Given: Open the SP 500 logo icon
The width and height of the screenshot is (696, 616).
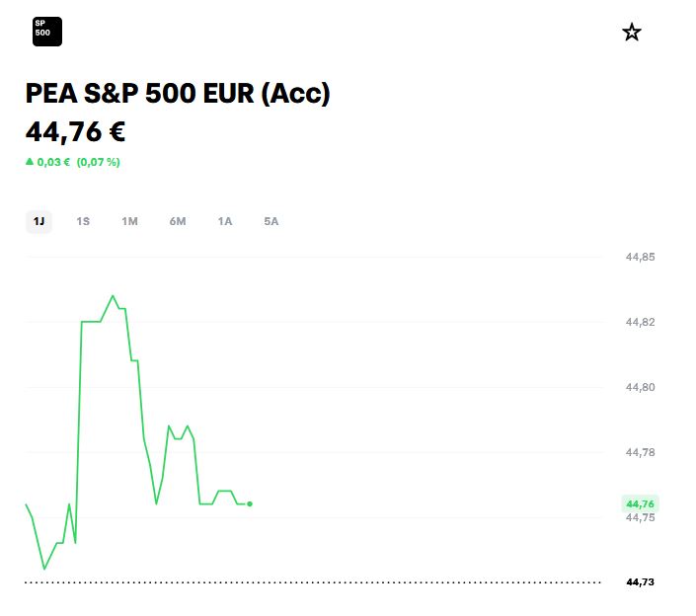Looking at the screenshot, I should (47, 32).
